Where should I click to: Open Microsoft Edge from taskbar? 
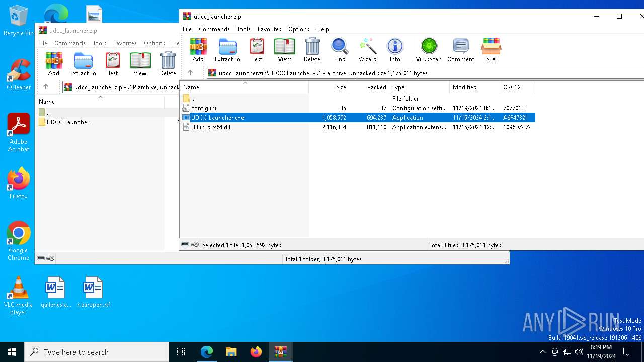click(207, 352)
